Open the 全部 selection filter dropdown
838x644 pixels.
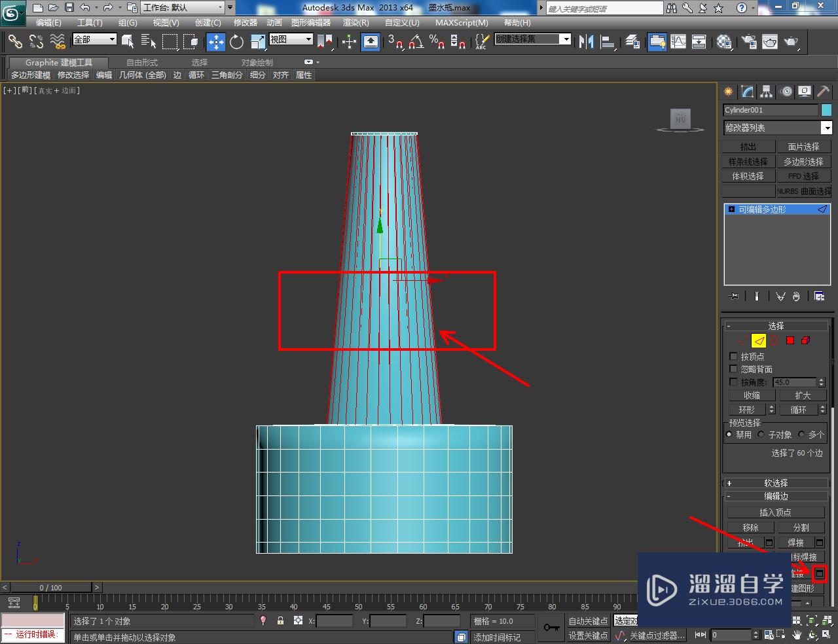click(x=94, y=39)
